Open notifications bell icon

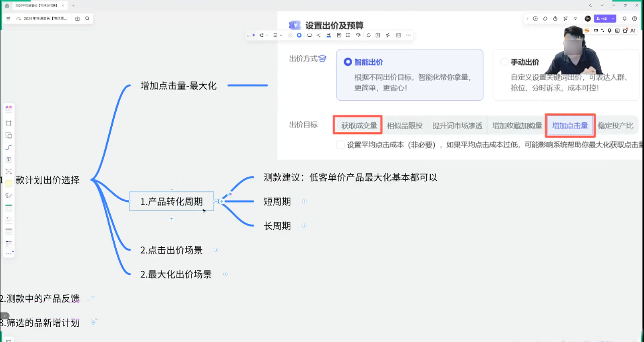624,19
